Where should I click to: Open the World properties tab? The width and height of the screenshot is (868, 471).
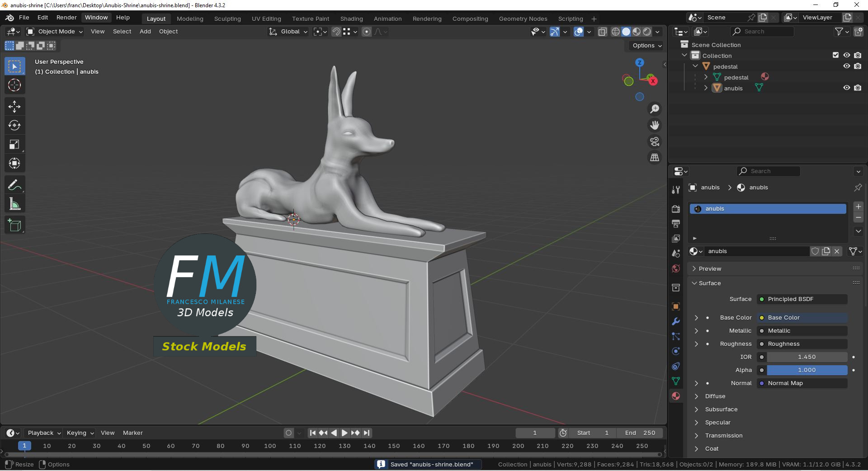click(676, 268)
